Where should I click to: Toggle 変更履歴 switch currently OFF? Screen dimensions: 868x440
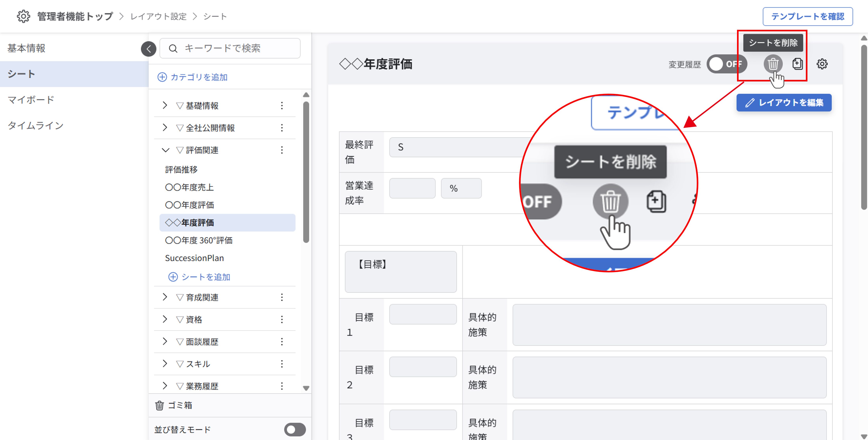(727, 64)
